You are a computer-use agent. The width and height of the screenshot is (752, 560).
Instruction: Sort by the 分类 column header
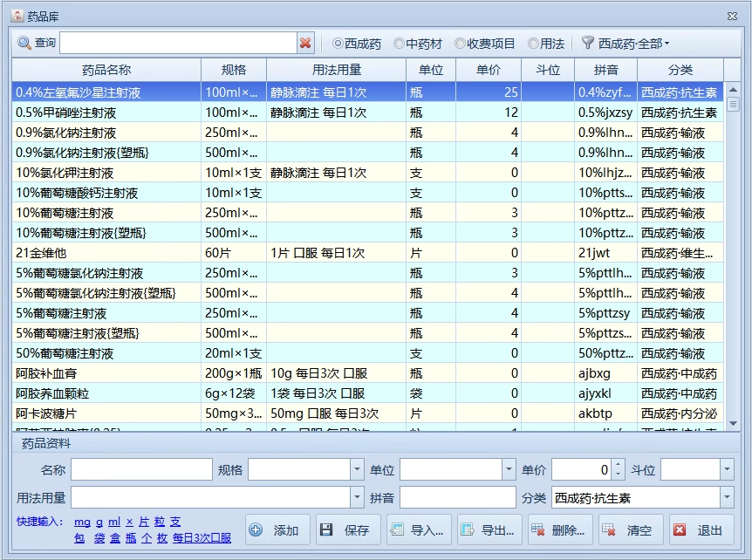(x=680, y=70)
